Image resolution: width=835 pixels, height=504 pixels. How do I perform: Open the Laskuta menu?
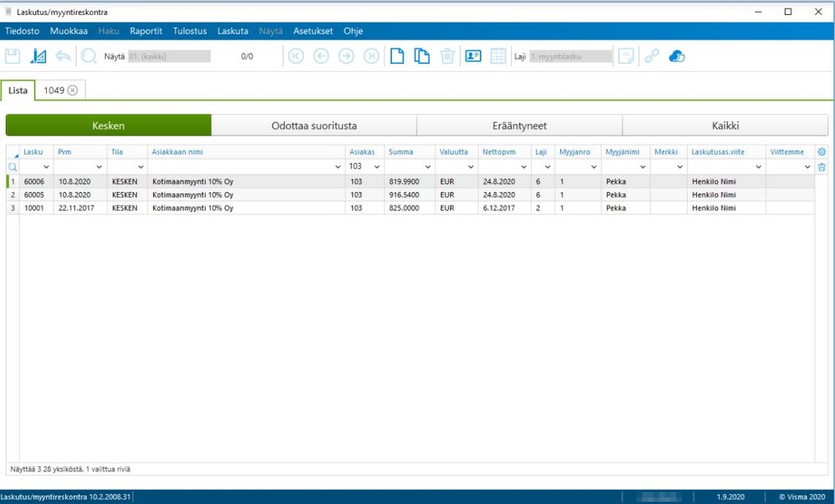point(232,31)
